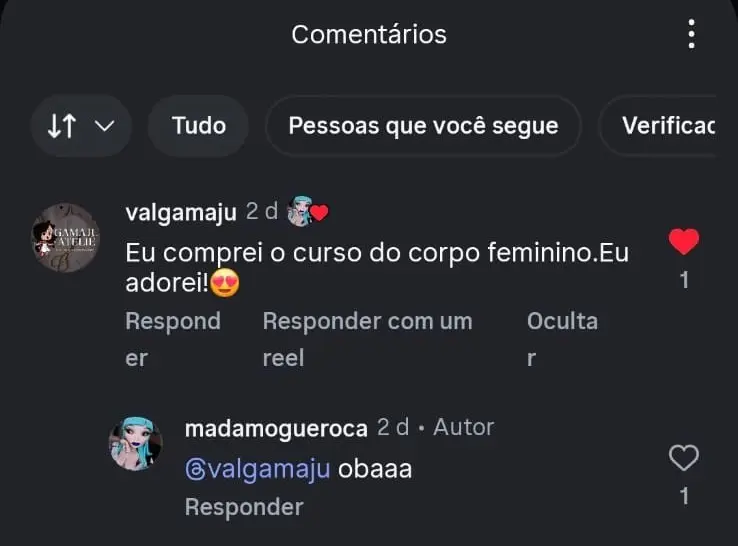Open valgamaju's profile picture
The height and width of the screenshot is (546, 738).
pyautogui.click(x=65, y=238)
